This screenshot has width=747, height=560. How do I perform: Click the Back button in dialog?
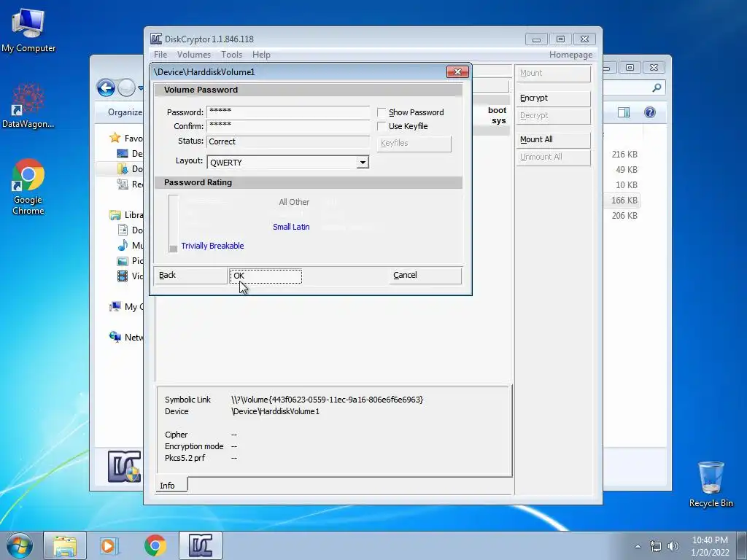190,275
